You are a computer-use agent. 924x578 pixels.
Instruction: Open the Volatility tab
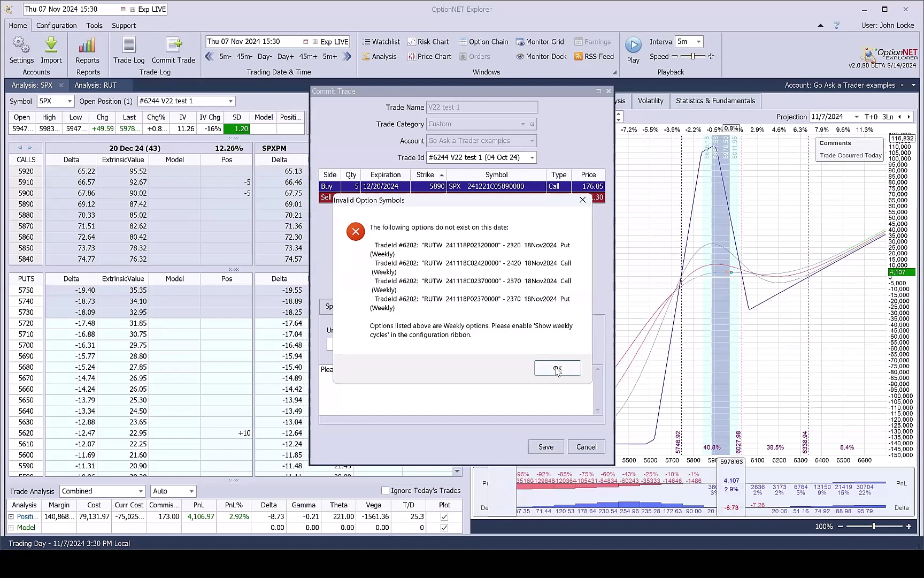click(x=650, y=101)
